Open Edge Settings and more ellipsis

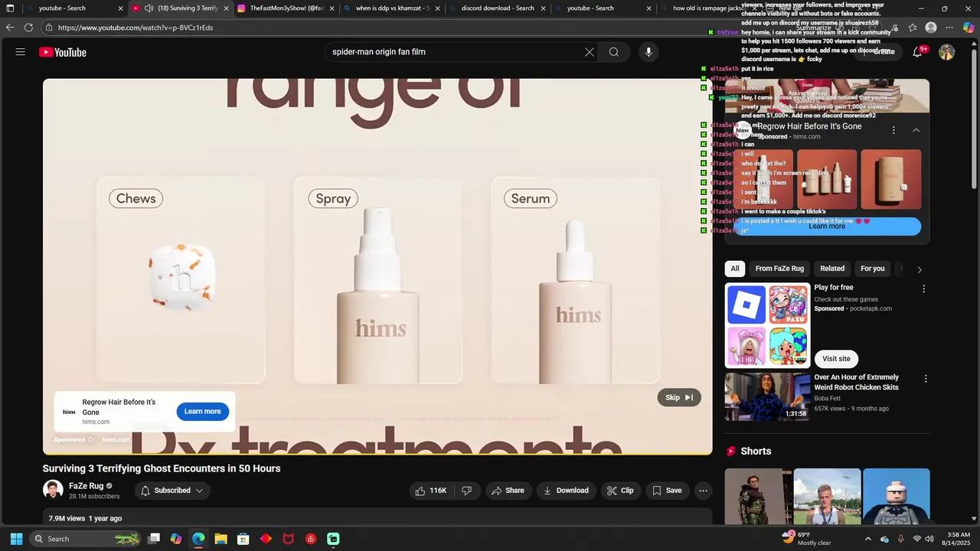(x=950, y=28)
